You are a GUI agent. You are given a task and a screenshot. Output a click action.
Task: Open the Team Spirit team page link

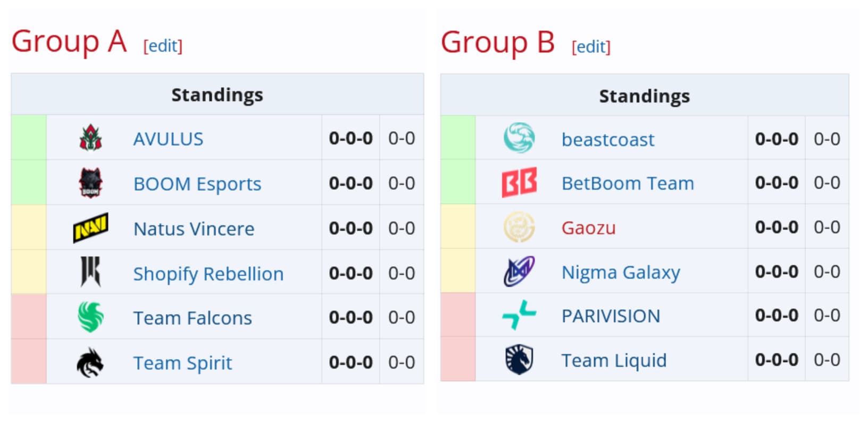[x=182, y=363]
